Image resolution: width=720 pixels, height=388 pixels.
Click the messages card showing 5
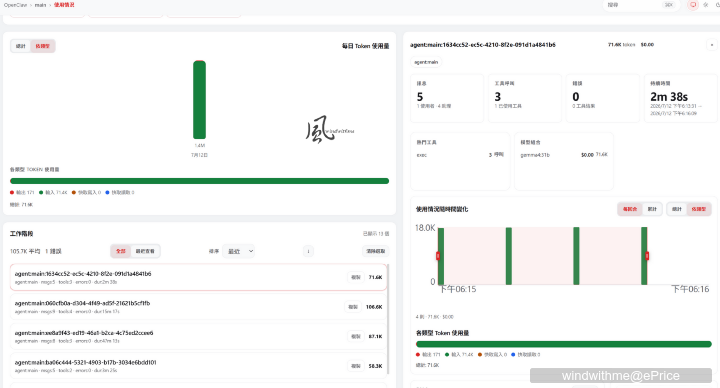click(x=447, y=98)
